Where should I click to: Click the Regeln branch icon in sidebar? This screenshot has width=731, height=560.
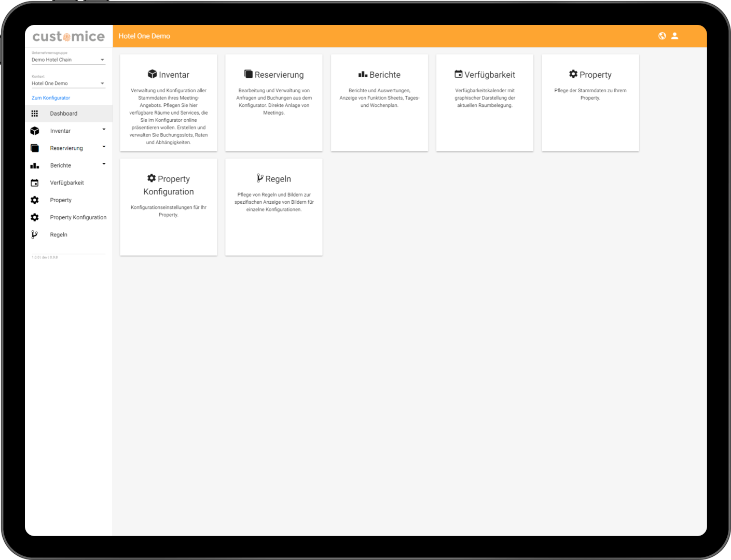(x=35, y=235)
